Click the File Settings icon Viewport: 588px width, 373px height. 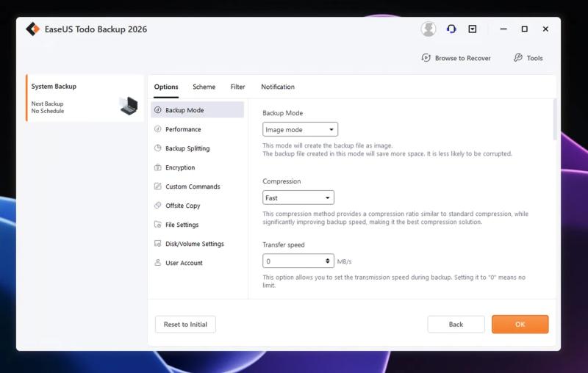(158, 225)
